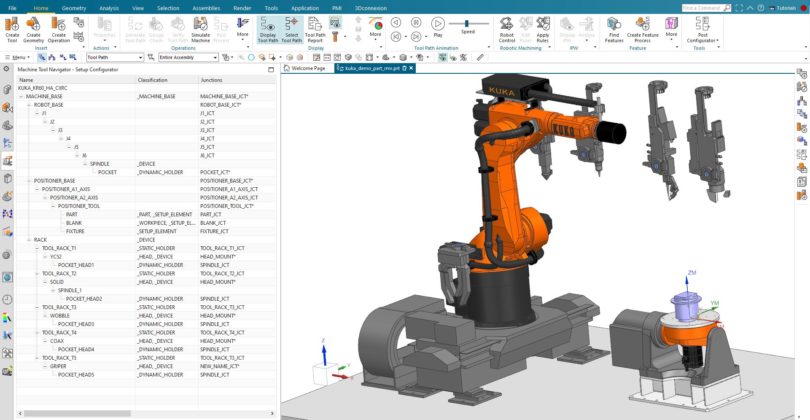Viewport: 810px width, 420px height.
Task: Click the More icon in the Feature group
Action: (x=671, y=27)
